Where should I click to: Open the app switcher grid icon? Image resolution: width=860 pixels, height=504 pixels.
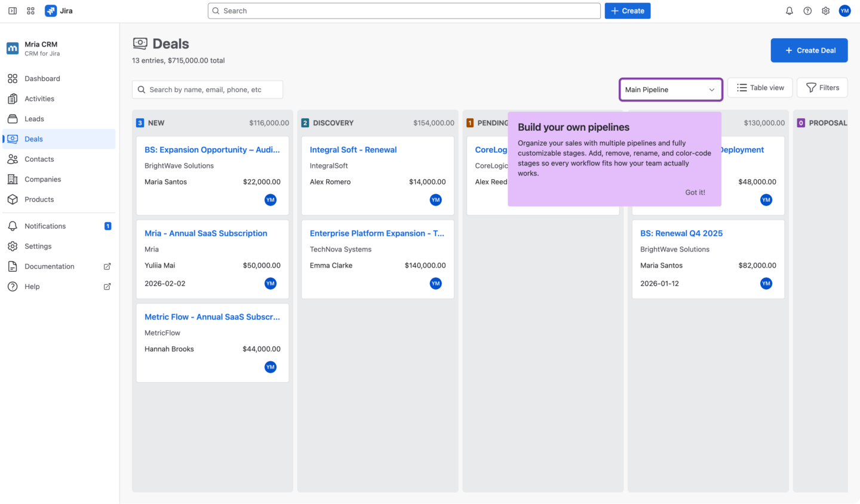(30, 10)
